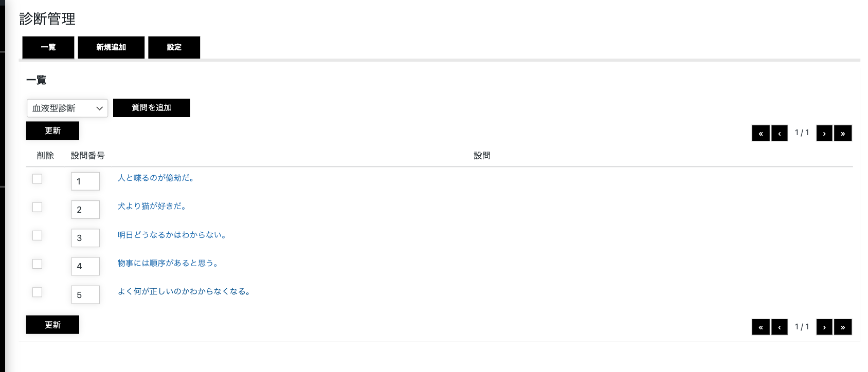Open question link 犬より猫が好きだ。
868x372 pixels.
152,206
